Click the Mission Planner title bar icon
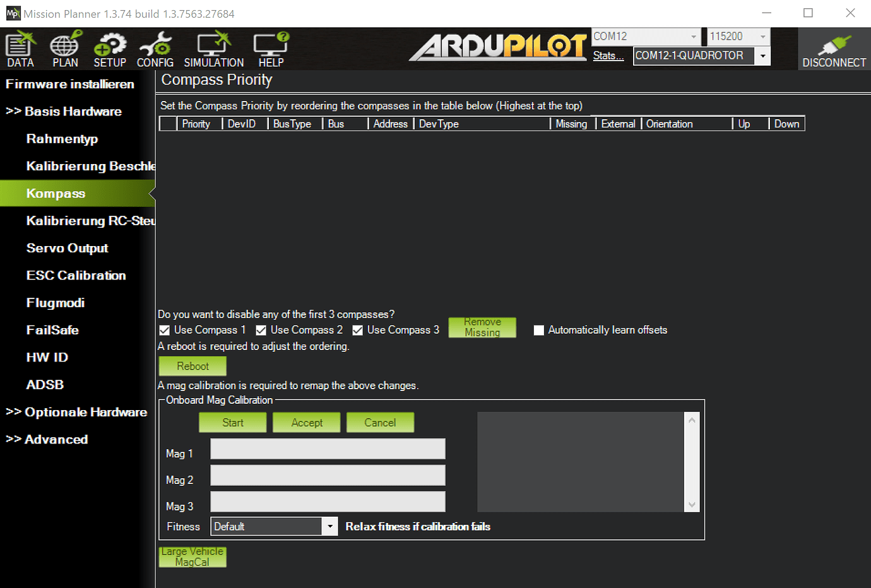 coord(13,13)
